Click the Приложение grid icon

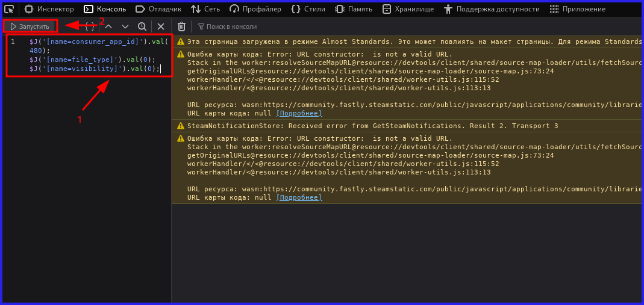click(x=554, y=9)
